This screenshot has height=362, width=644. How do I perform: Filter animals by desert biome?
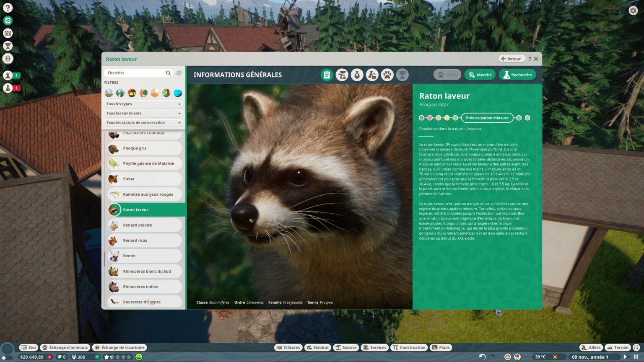pyautogui.click(x=154, y=93)
